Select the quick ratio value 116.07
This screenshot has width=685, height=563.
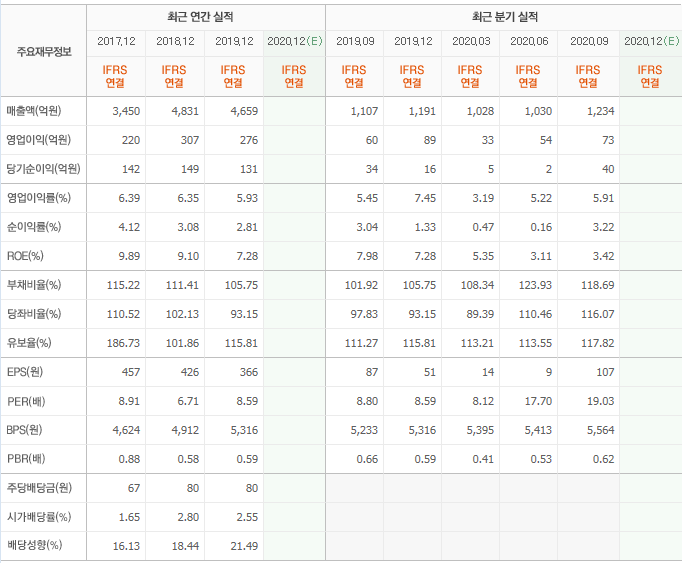(598, 314)
